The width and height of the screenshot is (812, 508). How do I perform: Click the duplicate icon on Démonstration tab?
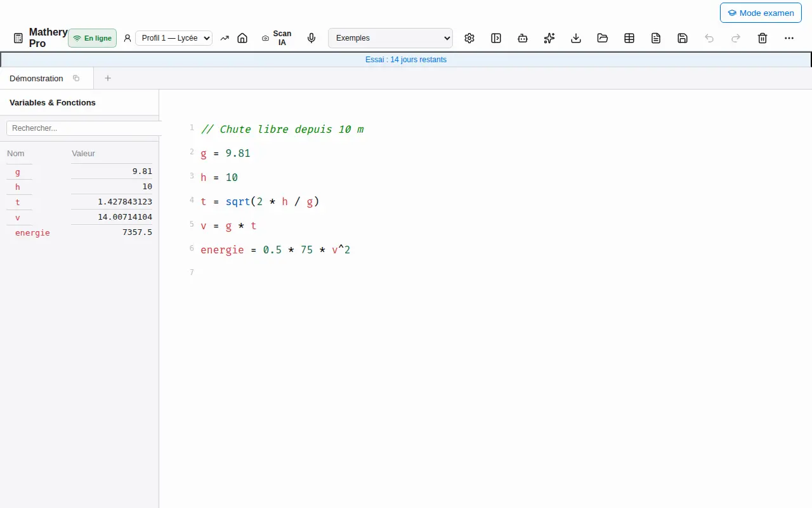coord(76,78)
